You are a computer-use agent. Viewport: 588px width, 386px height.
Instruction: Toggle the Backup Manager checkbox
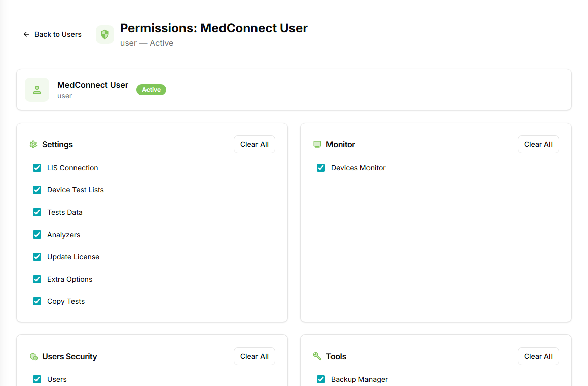(321, 379)
